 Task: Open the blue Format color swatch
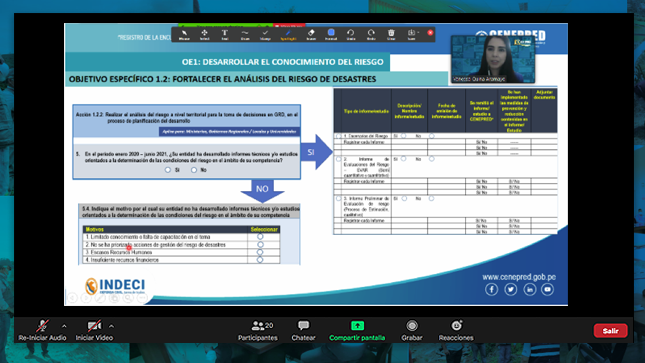(x=331, y=35)
